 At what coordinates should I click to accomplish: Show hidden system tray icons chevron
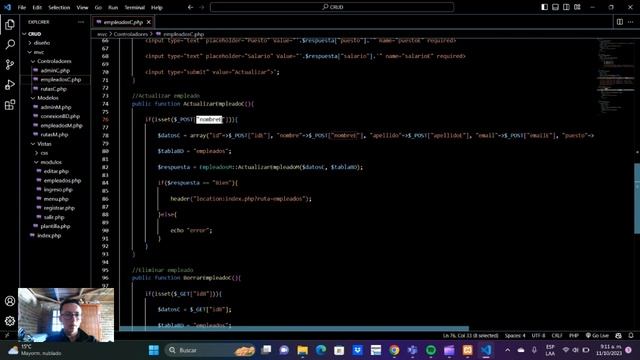[x=507, y=350]
